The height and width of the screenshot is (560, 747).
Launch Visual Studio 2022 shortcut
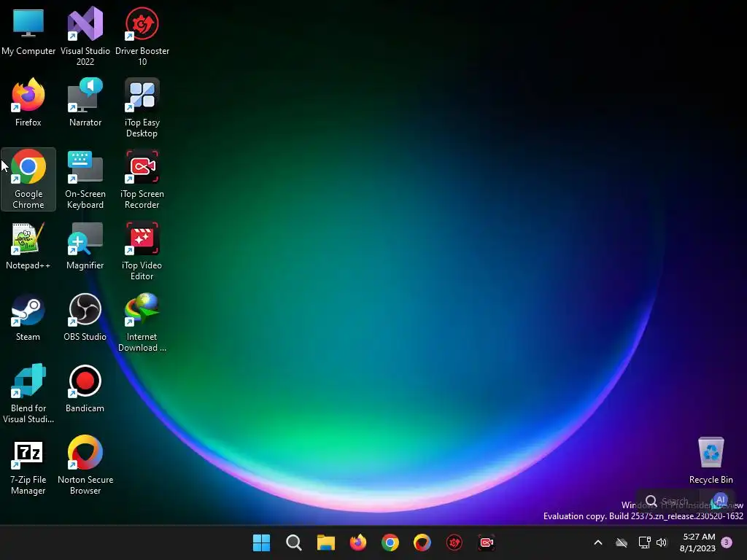point(85,36)
